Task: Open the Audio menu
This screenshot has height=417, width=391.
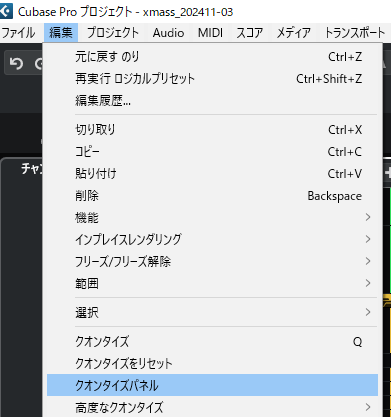Action: [x=168, y=33]
